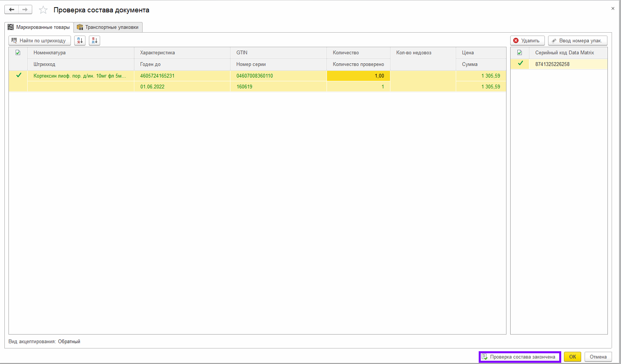Select the Маркированные товары tab
The image size is (621, 364).
point(39,27)
